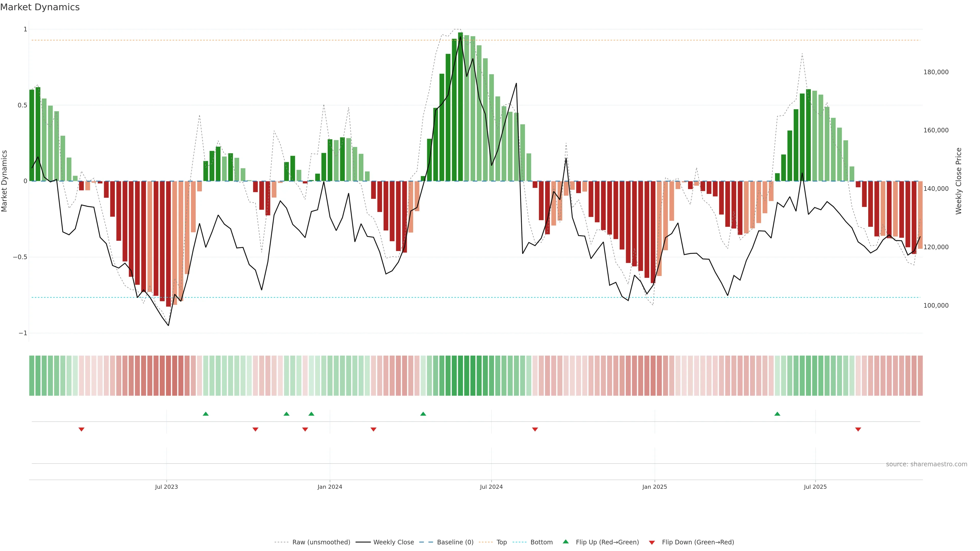The height and width of the screenshot is (551, 980).
Task: Click the Jul 2023 x-axis label
Action: click(x=166, y=487)
